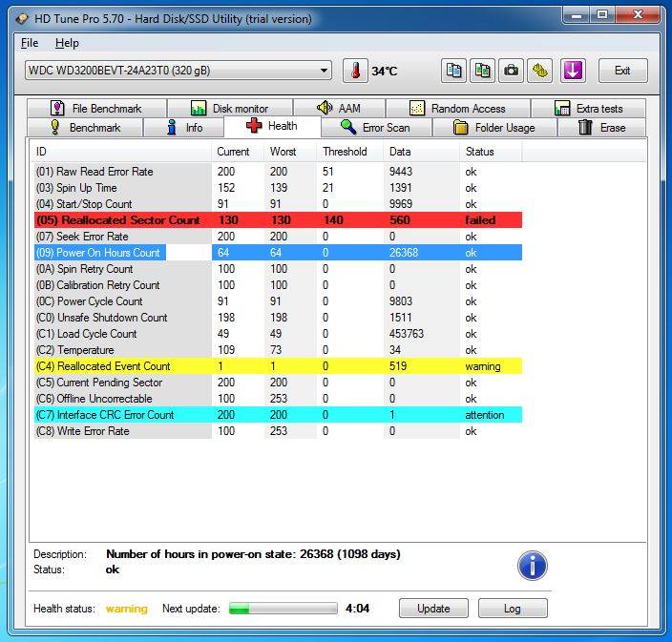Click the Status column header
This screenshot has width=672, height=642.
coord(492,152)
